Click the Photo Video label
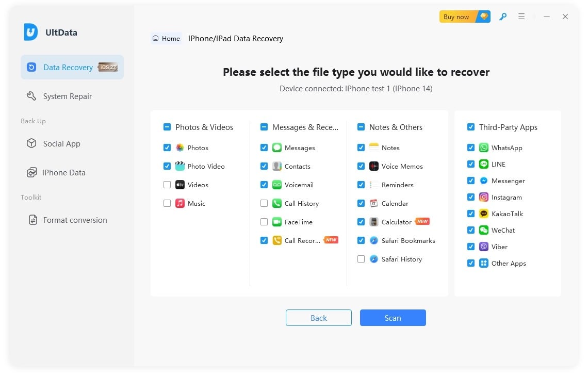The width and height of the screenshot is (588, 376). (x=206, y=167)
